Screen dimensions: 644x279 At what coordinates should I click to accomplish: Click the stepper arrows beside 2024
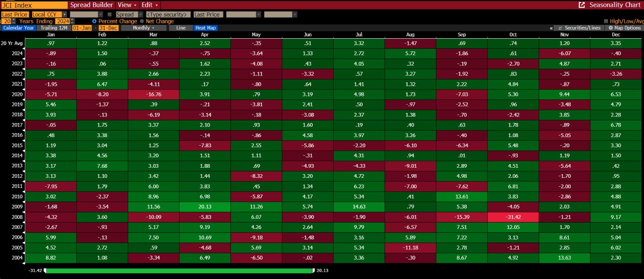tap(72, 21)
